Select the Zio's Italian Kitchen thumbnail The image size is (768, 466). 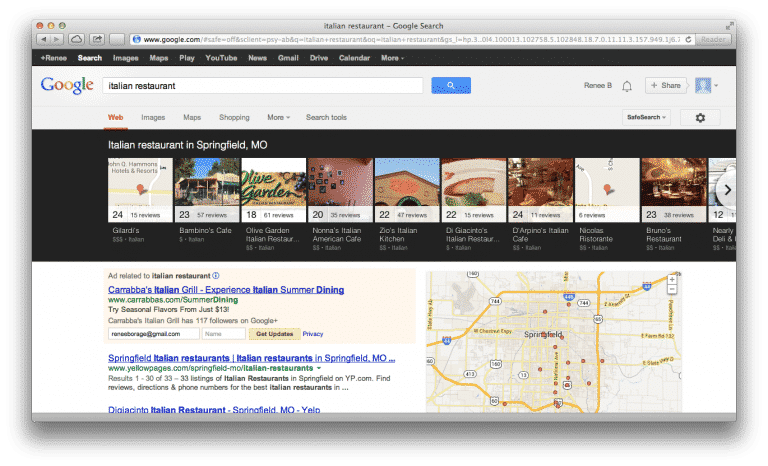tap(407, 190)
